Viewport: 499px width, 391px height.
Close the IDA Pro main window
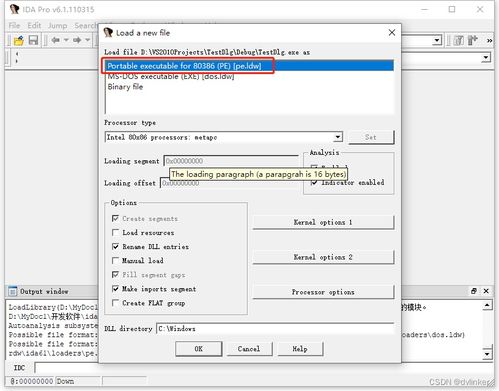tap(480, 9)
